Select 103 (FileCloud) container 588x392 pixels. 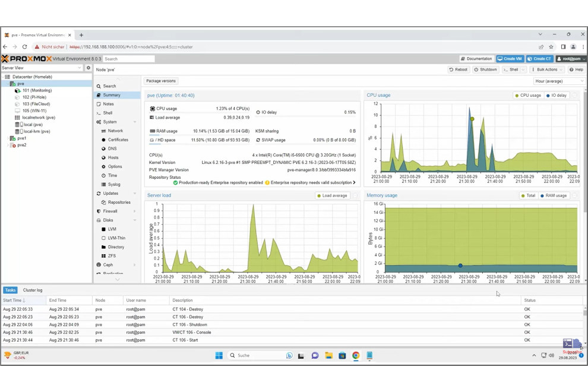36,104
